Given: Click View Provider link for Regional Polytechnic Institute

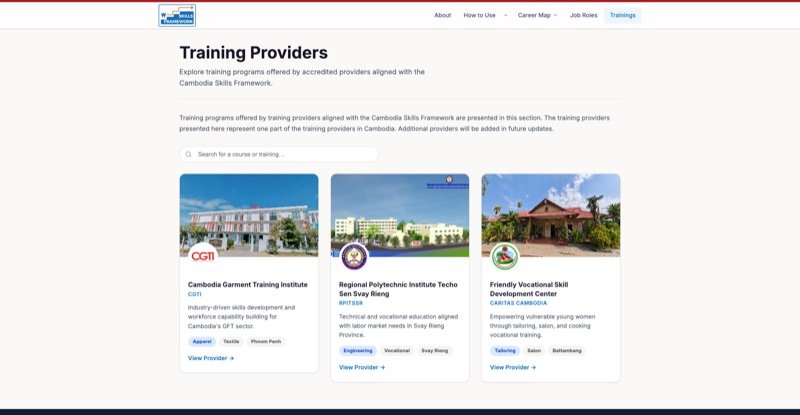Looking at the screenshot, I should pos(362,368).
